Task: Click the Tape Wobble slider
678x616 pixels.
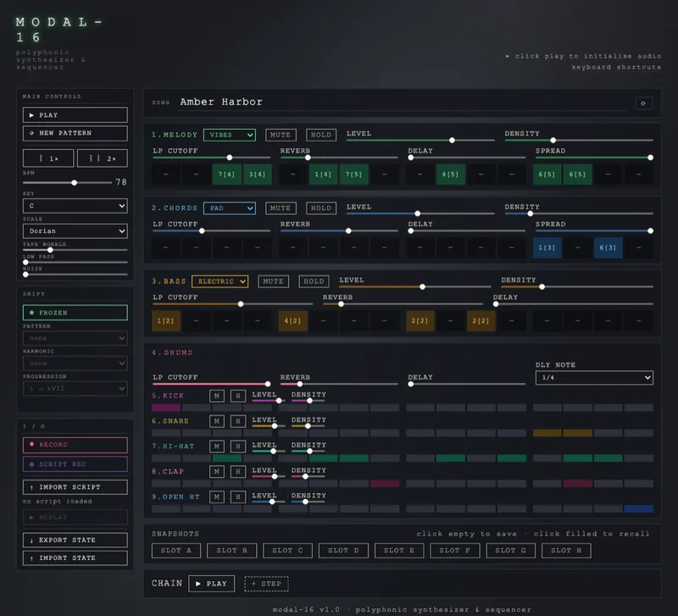Action: pos(75,250)
